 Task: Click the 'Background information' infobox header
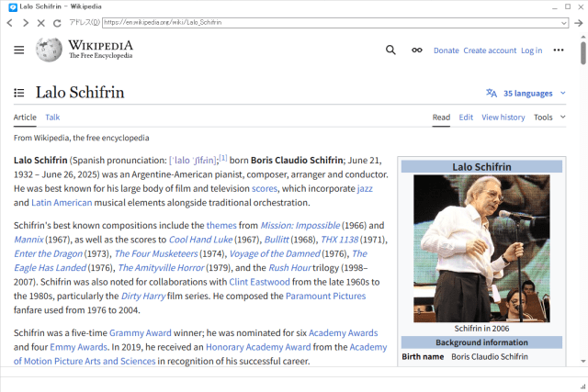(481, 342)
